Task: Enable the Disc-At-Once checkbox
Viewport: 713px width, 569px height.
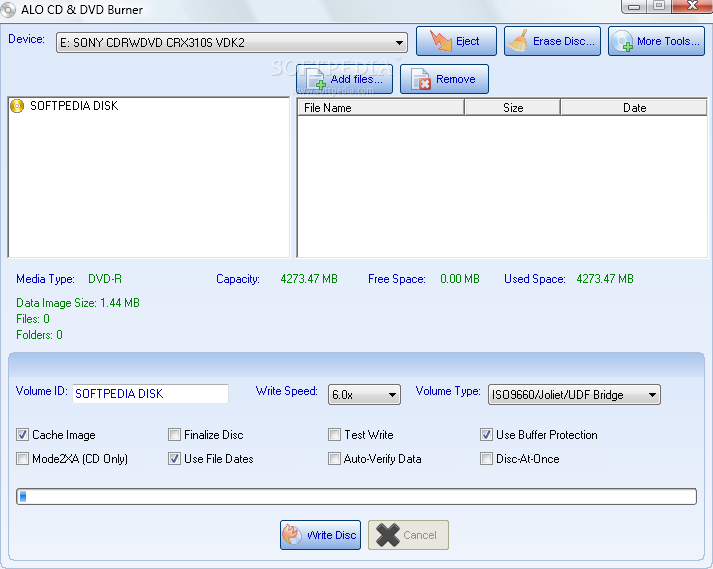Action: 486,458
